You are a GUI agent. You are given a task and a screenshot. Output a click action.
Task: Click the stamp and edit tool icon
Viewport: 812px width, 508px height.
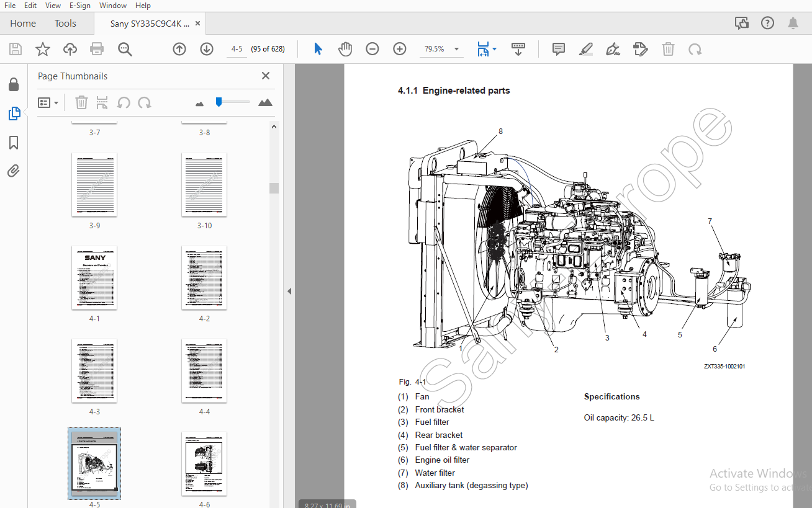coord(640,49)
